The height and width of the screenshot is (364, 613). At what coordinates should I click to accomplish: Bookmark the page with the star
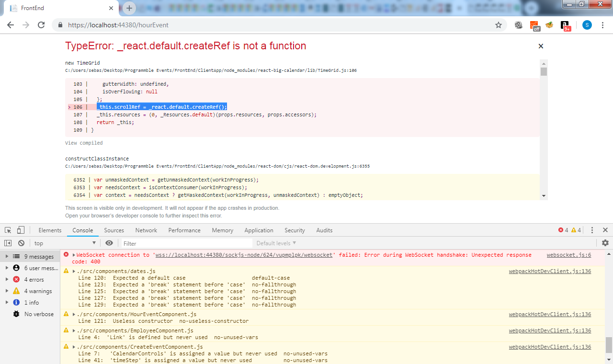click(498, 25)
